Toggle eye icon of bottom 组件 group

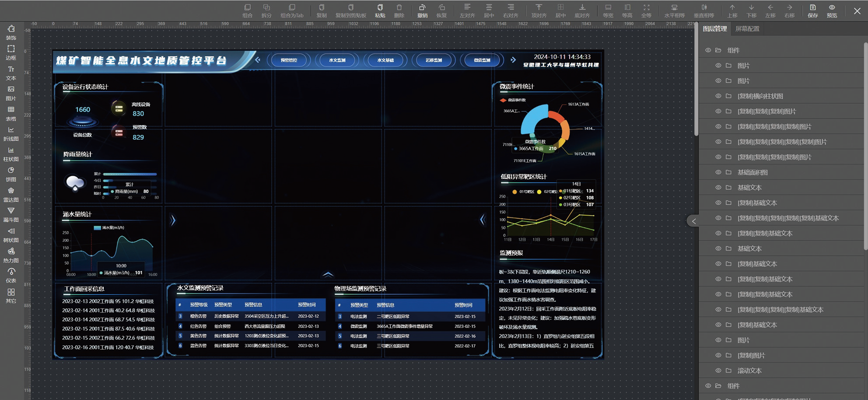coord(708,386)
